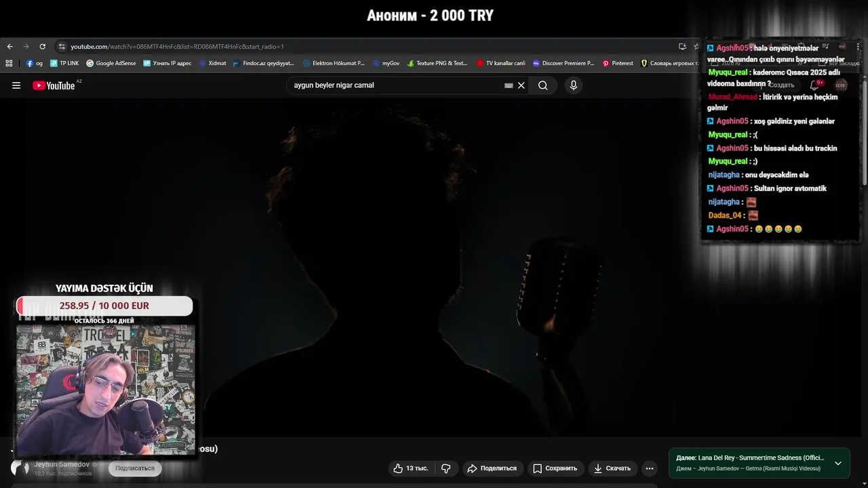Open the Pinterest bookmark
The image size is (868, 488).
coord(618,63)
